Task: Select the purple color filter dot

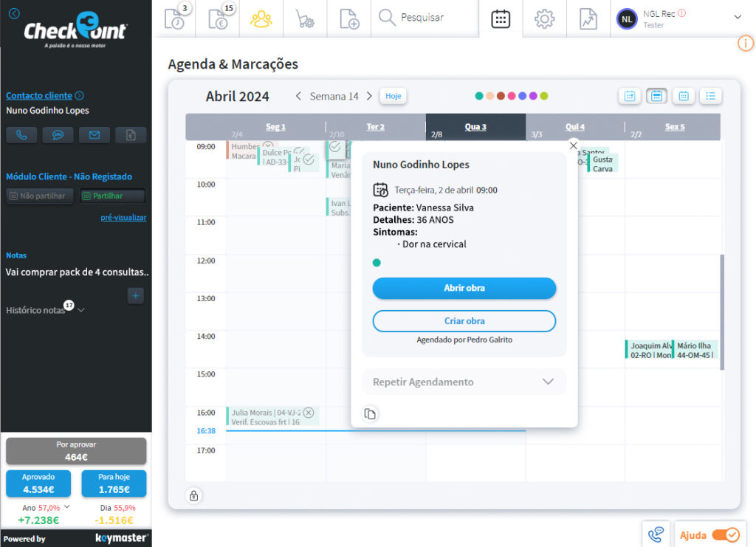Action: click(x=533, y=96)
